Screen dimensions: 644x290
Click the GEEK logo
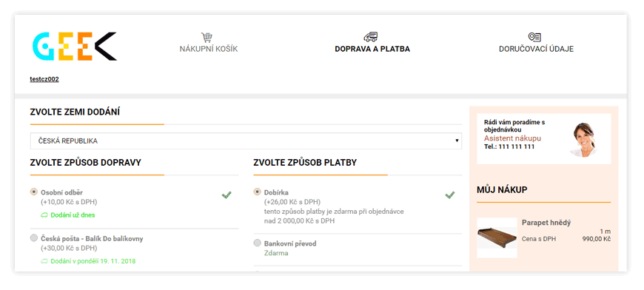(x=74, y=47)
